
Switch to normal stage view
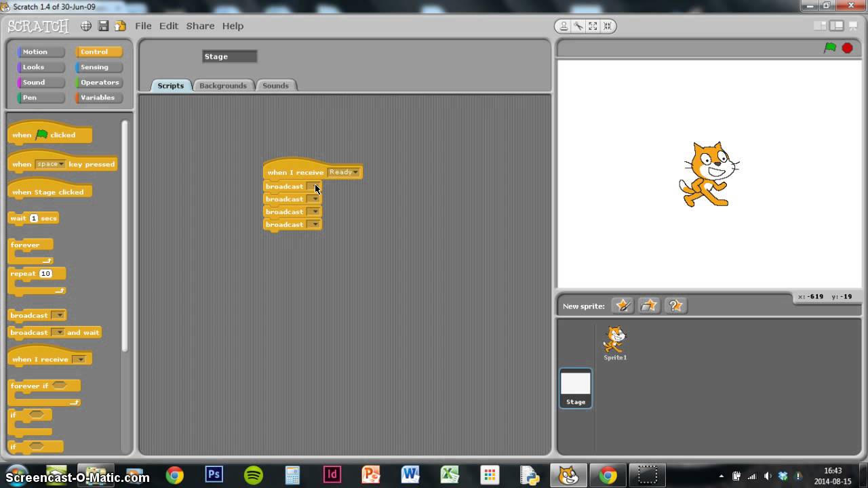pos(836,26)
